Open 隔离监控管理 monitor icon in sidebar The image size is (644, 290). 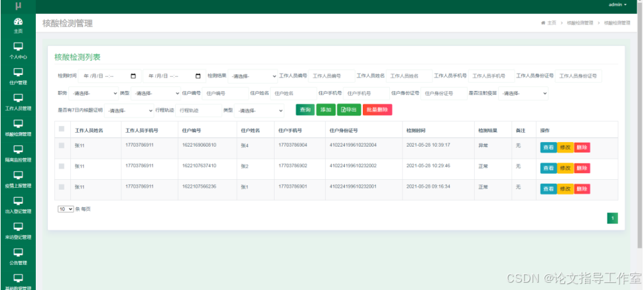coord(18,149)
